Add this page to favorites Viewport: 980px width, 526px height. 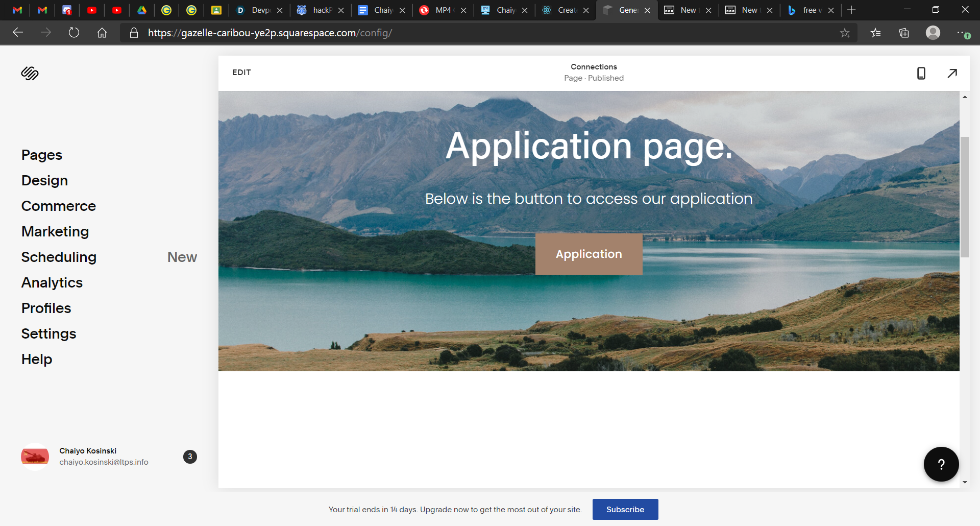click(x=845, y=33)
